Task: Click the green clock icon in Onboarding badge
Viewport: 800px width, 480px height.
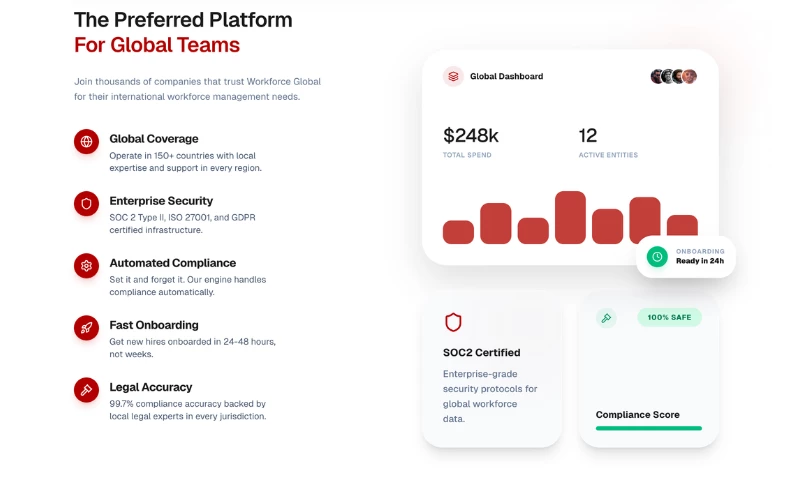Action: pyautogui.click(x=657, y=257)
